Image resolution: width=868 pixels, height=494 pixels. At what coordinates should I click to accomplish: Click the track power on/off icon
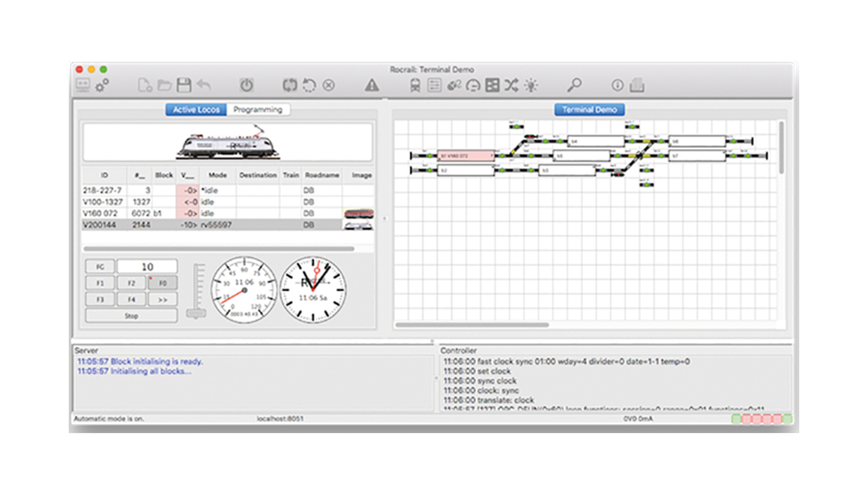point(246,85)
